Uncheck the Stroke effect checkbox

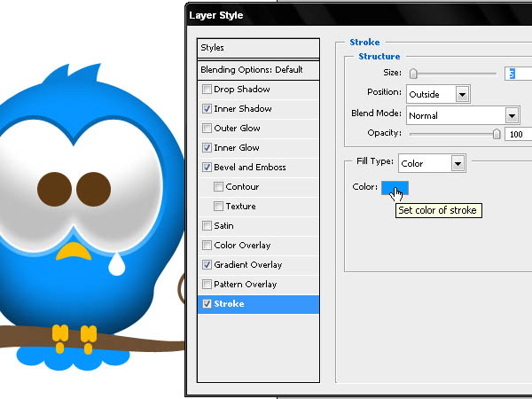(x=207, y=303)
